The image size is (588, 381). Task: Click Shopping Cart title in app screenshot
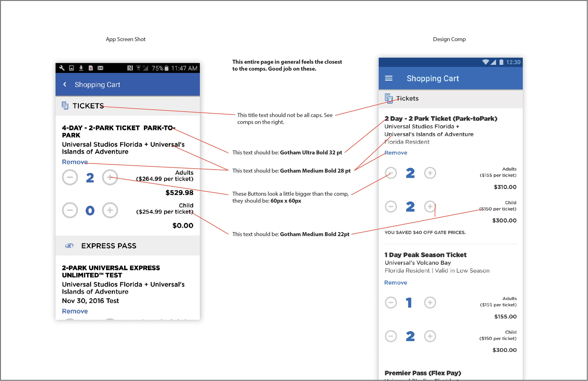click(x=98, y=85)
